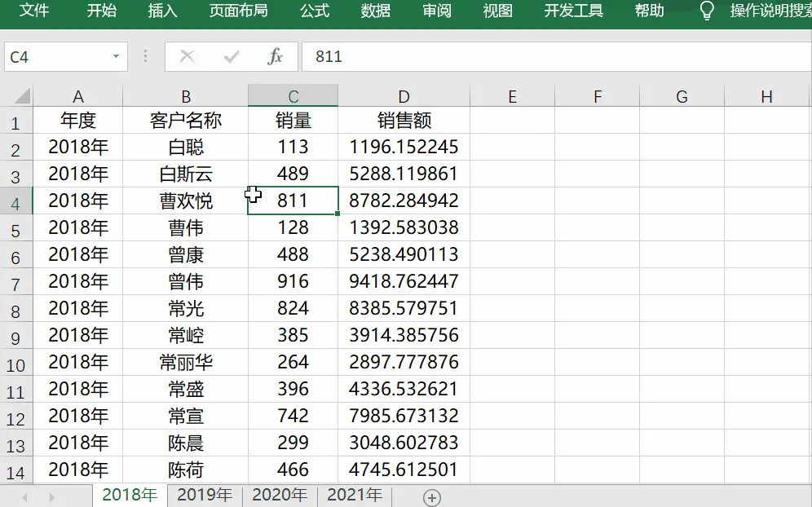This screenshot has width=812, height=507.
Task: Open the 帮助 ribbon tab
Action: point(650,11)
